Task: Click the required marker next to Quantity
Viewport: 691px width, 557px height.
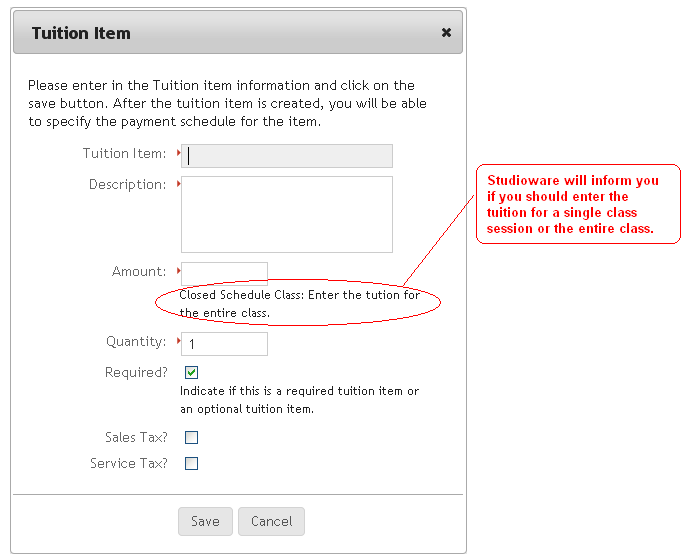Action: (178, 341)
